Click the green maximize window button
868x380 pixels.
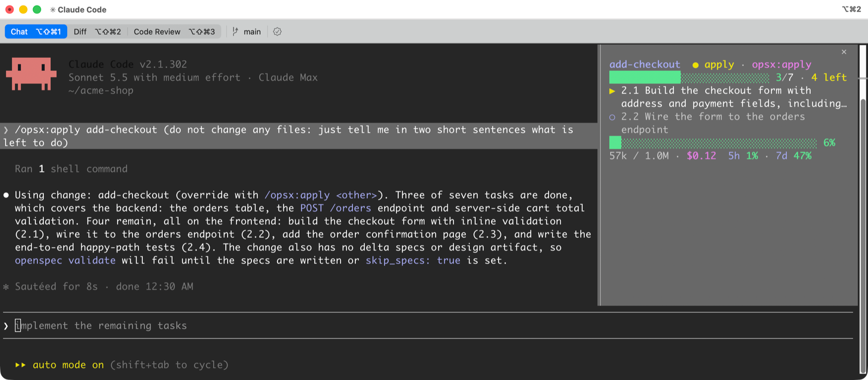37,9
